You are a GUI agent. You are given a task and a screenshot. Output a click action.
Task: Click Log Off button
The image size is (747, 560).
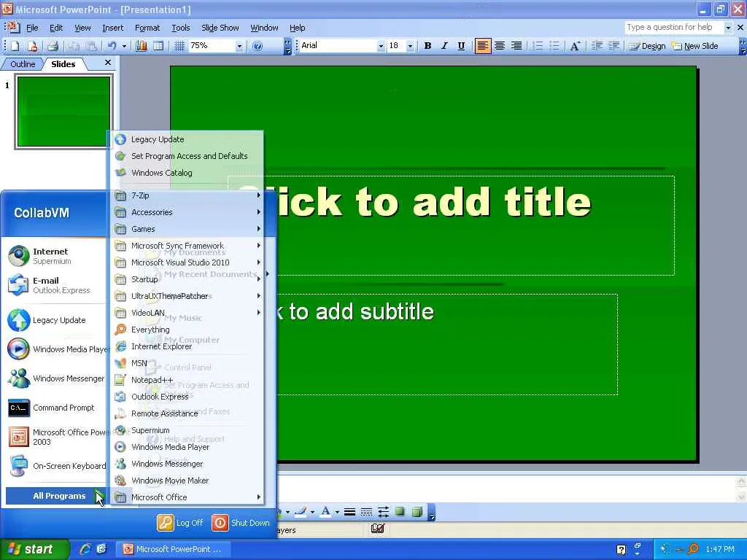point(181,523)
